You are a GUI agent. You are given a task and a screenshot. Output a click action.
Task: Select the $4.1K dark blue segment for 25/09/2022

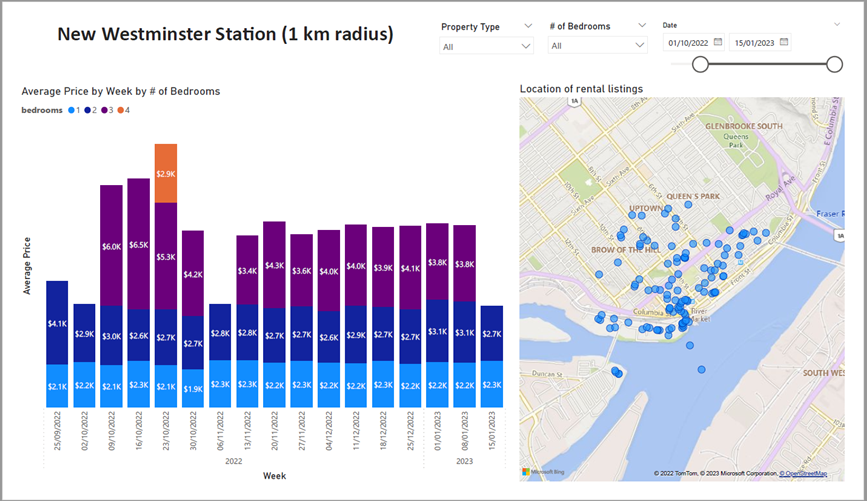coord(57,323)
